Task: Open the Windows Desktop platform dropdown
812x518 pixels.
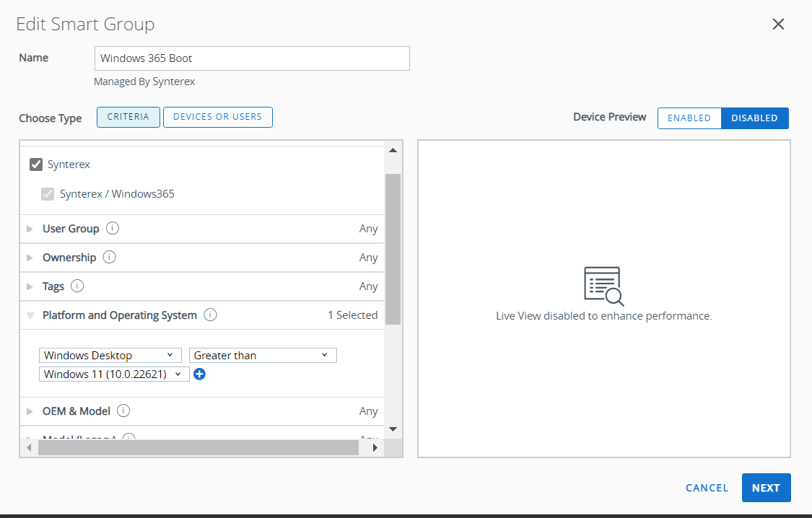Action: (x=110, y=355)
